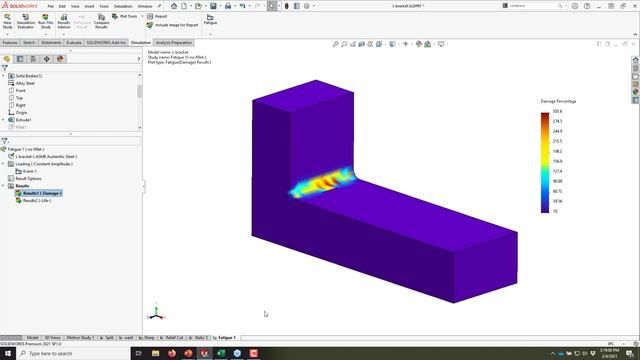Select Origin in feature tree
The height and width of the screenshot is (360, 640).
click(x=21, y=113)
